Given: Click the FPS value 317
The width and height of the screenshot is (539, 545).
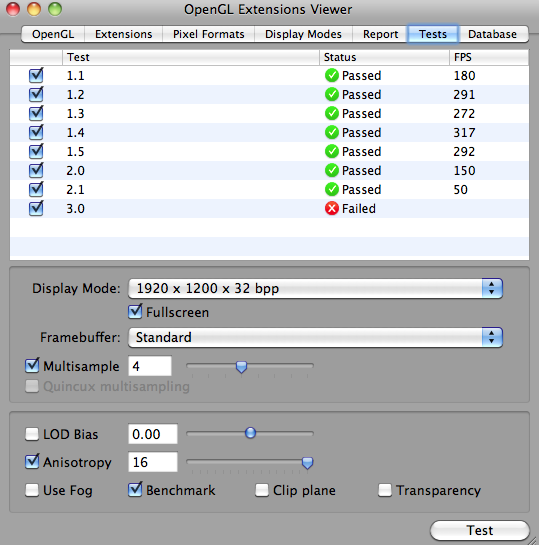Looking at the screenshot, I should click(464, 132).
